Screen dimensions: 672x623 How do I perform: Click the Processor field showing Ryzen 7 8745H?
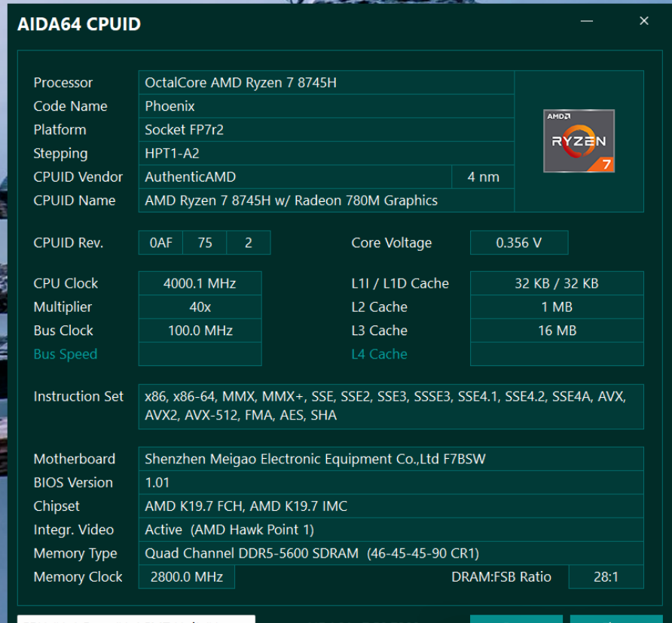tap(325, 83)
